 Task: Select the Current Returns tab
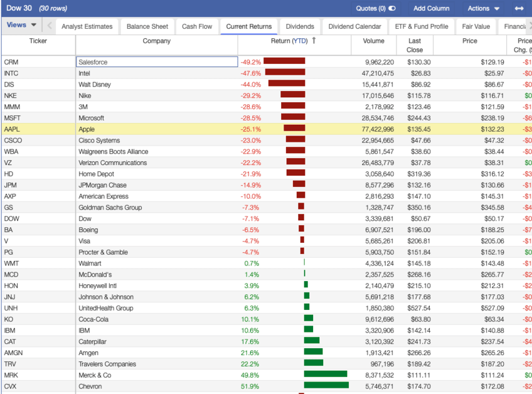click(x=248, y=26)
